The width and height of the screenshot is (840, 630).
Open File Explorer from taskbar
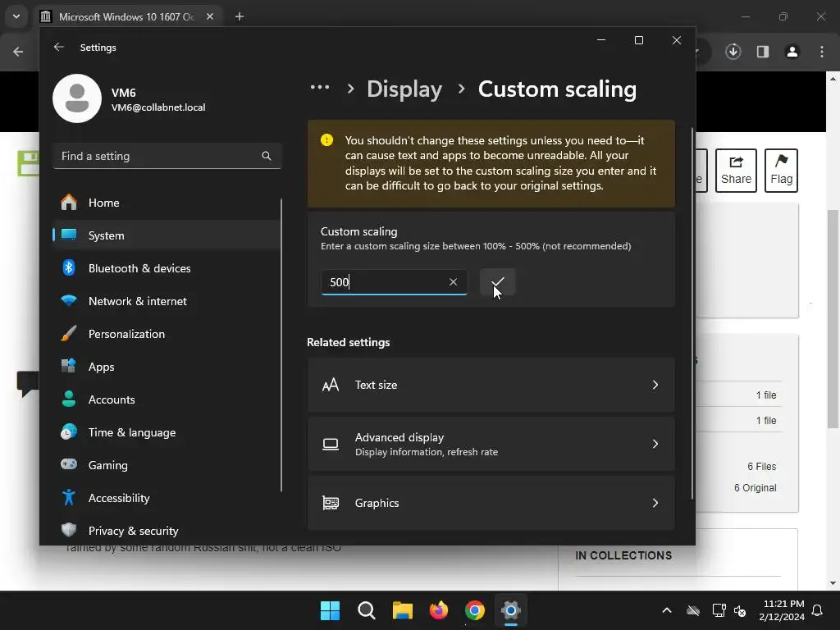point(402,610)
